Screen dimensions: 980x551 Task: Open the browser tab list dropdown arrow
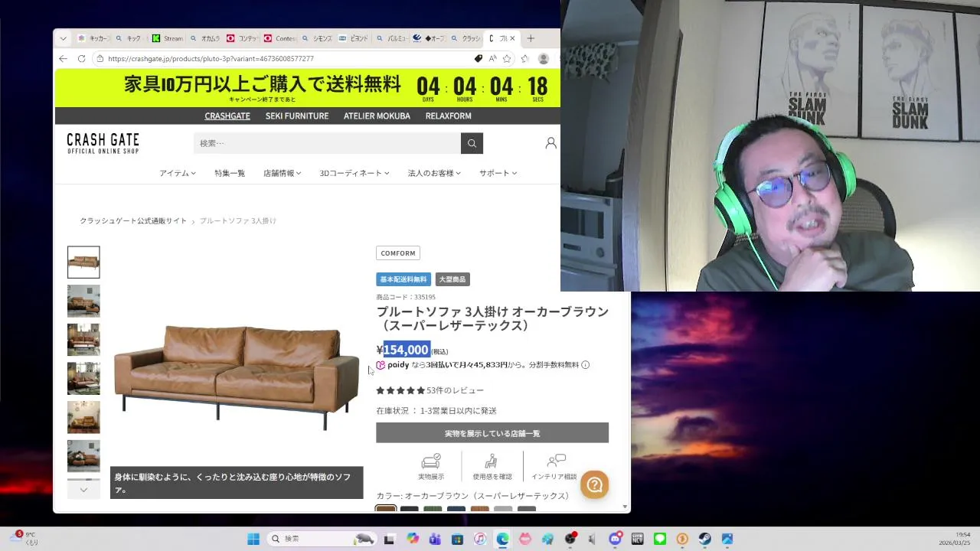tap(63, 38)
